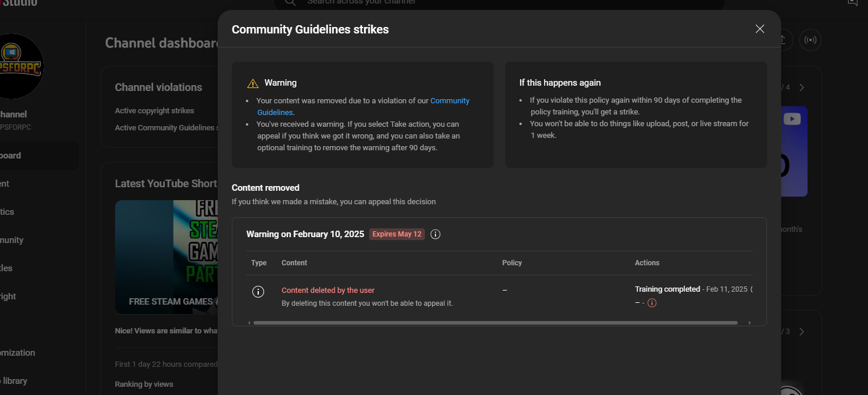Click the 'Ranking by views' text
Screen dimensions: 868x395
[144, 384]
